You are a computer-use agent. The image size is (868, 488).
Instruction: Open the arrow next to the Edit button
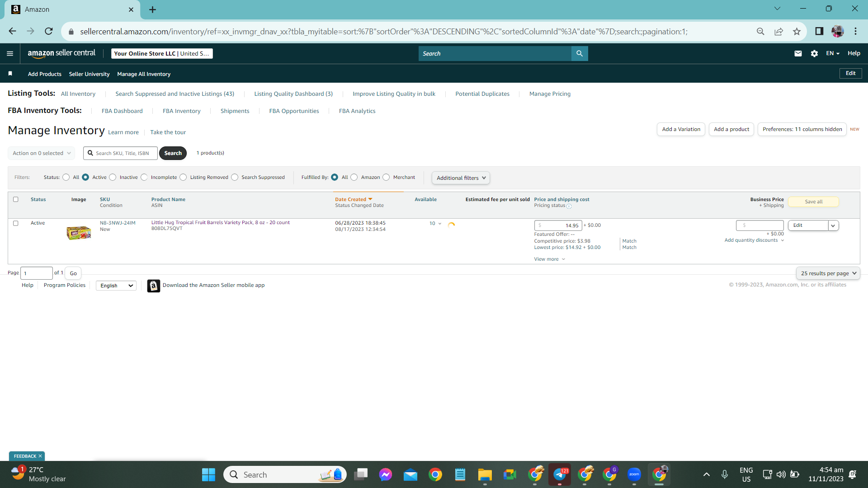pos(833,225)
